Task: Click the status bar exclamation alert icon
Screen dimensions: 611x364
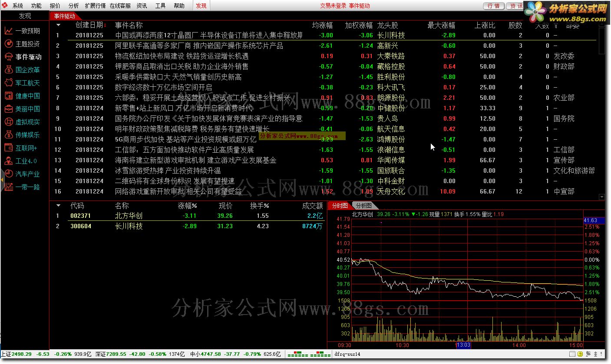Action: 601,354
